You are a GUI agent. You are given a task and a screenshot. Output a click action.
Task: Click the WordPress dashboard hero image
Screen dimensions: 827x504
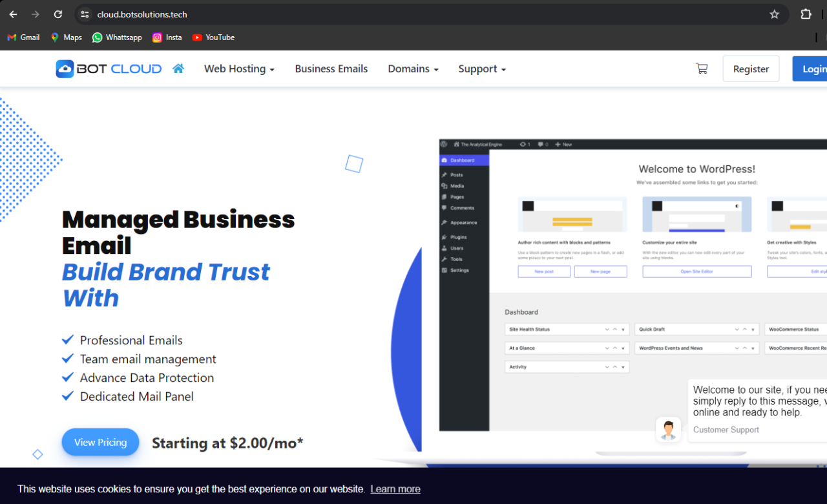pos(633,285)
